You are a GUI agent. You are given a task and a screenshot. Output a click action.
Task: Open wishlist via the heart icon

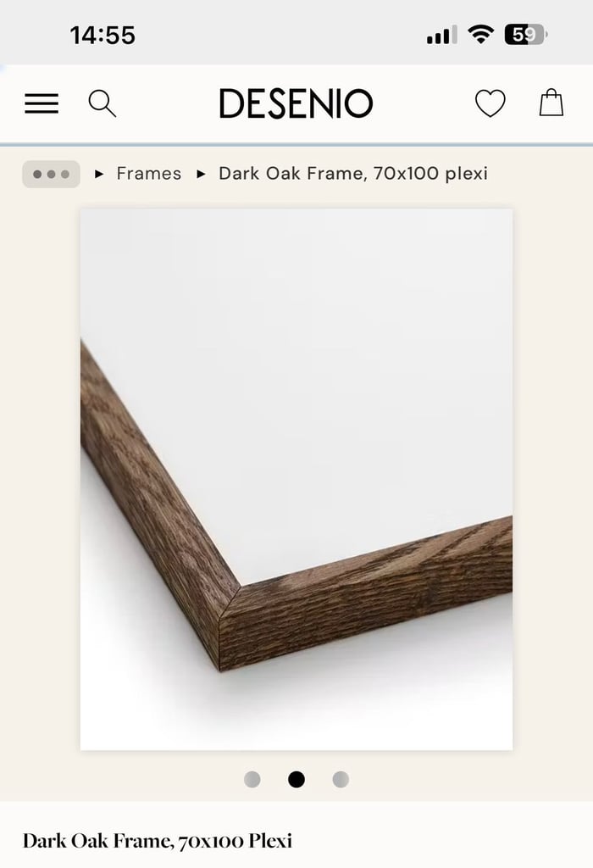[490, 103]
